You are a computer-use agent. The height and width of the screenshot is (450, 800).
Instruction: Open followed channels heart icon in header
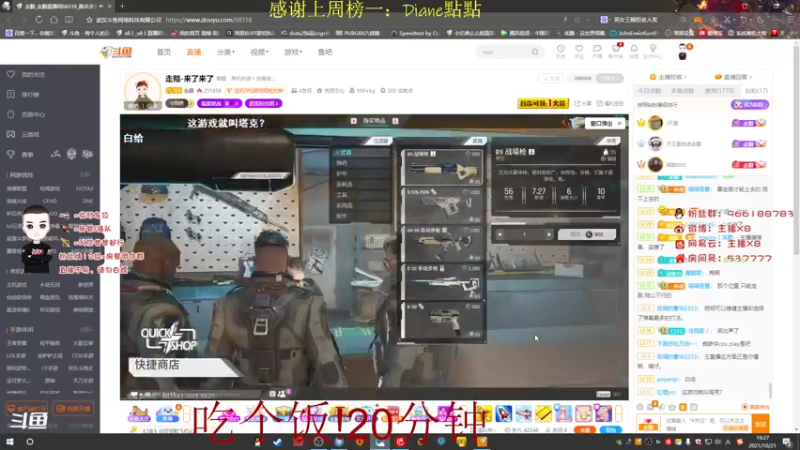coord(579,51)
